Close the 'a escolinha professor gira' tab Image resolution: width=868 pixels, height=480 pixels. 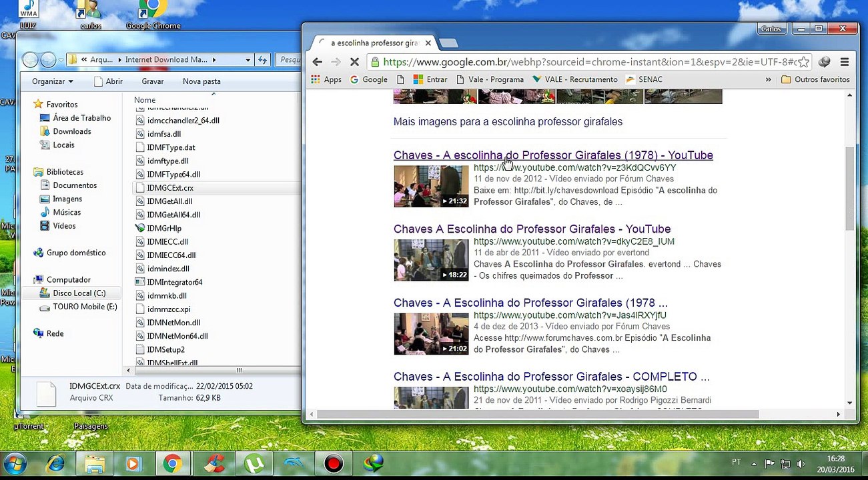[428, 43]
